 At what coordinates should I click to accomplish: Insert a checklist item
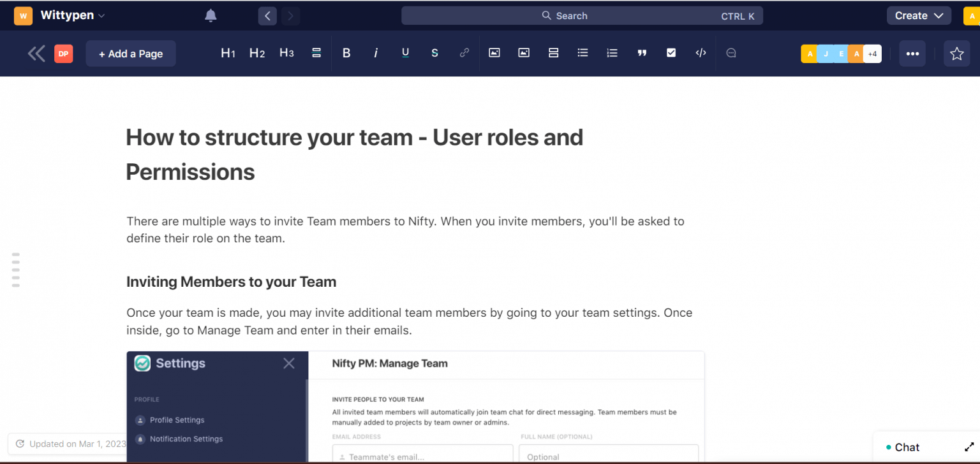click(671, 53)
